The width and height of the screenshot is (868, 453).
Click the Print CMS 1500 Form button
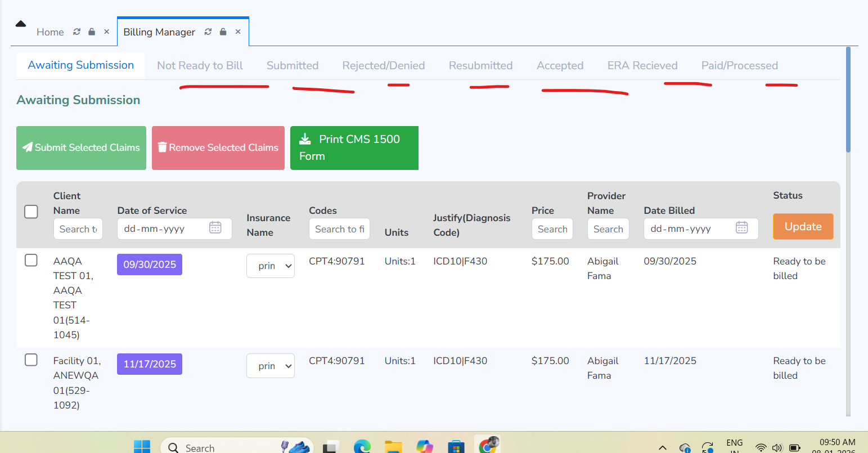(x=354, y=148)
